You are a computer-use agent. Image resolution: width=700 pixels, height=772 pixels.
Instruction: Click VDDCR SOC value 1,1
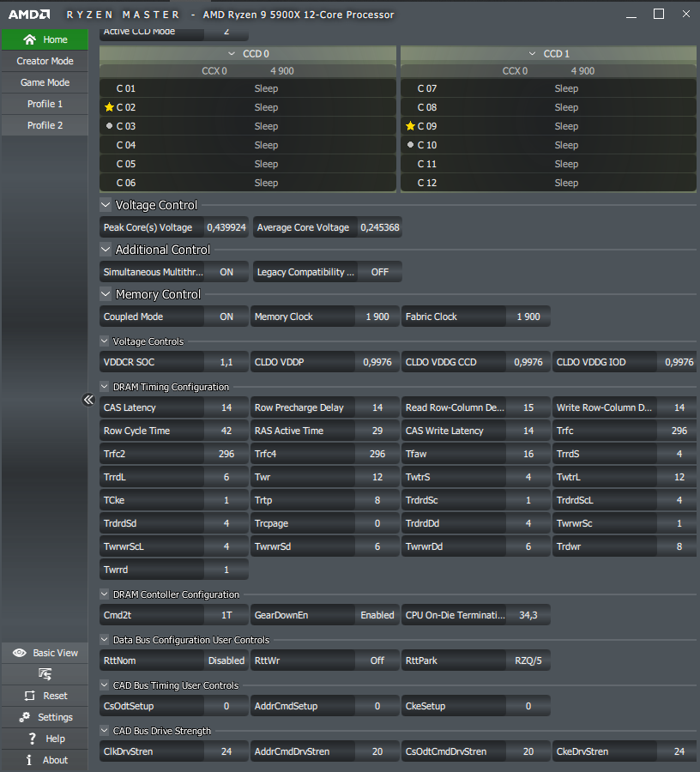pyautogui.click(x=226, y=362)
